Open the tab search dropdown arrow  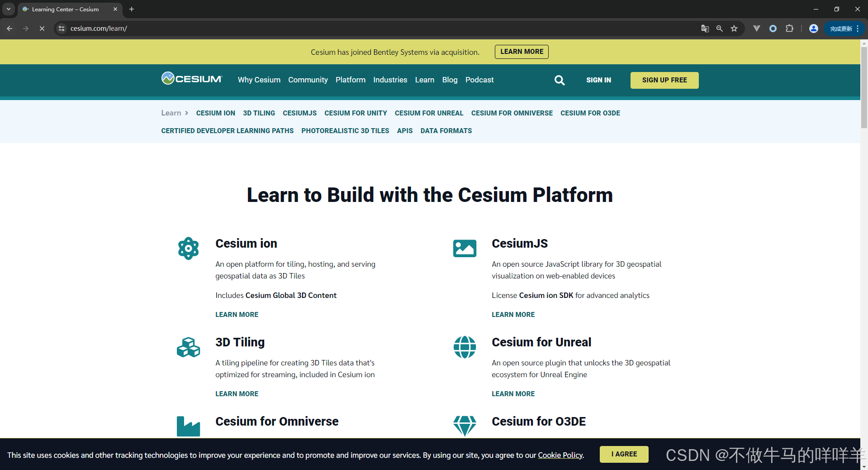coord(9,9)
